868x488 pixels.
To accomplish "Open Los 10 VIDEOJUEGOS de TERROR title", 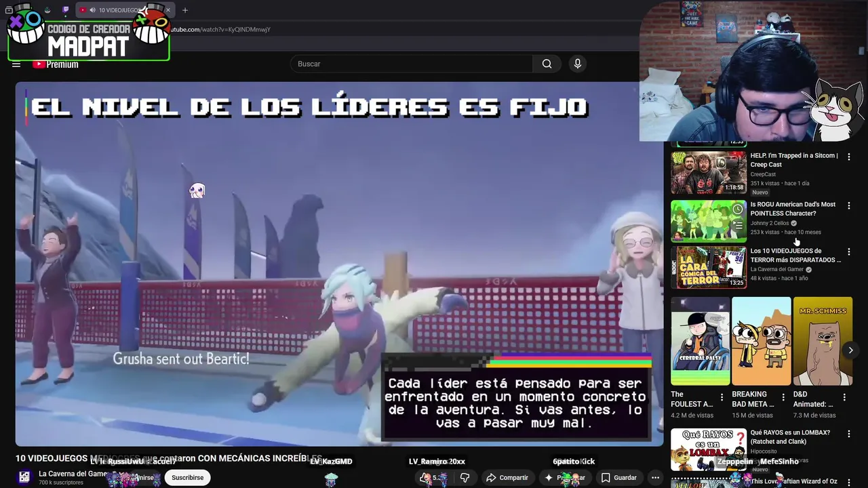I will [x=796, y=255].
